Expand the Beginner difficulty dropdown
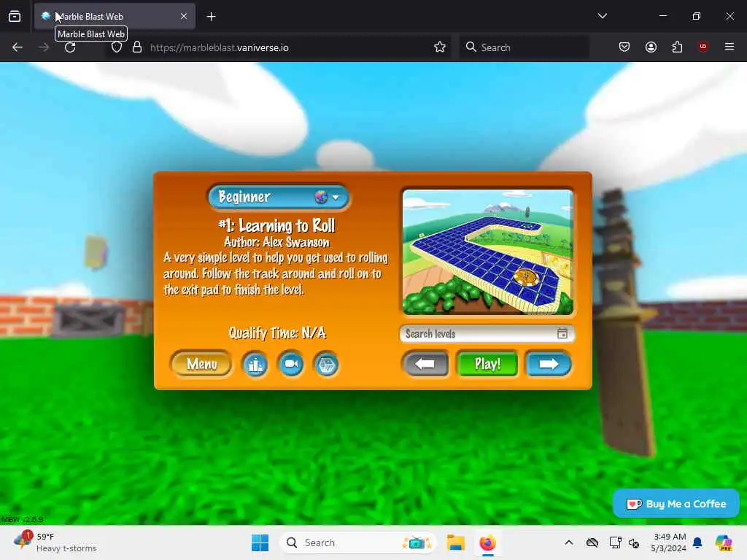The width and height of the screenshot is (747, 560). 279,197
